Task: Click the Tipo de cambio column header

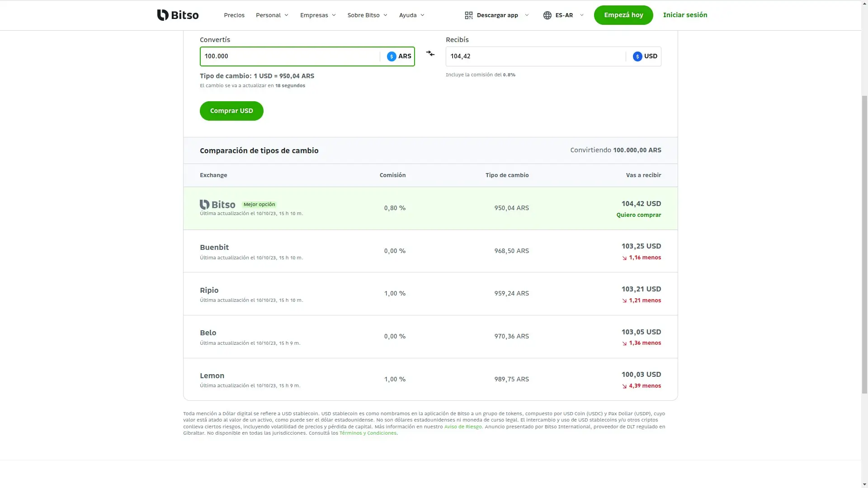Action: click(x=507, y=175)
